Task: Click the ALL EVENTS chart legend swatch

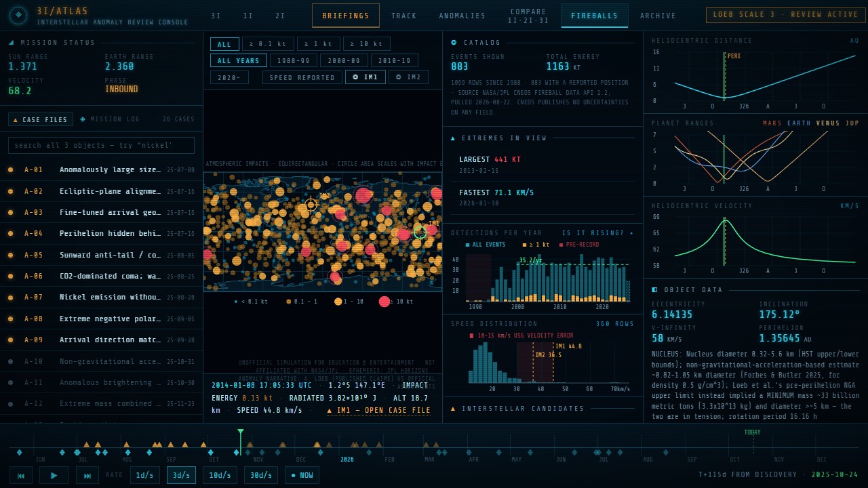Action: [467, 245]
